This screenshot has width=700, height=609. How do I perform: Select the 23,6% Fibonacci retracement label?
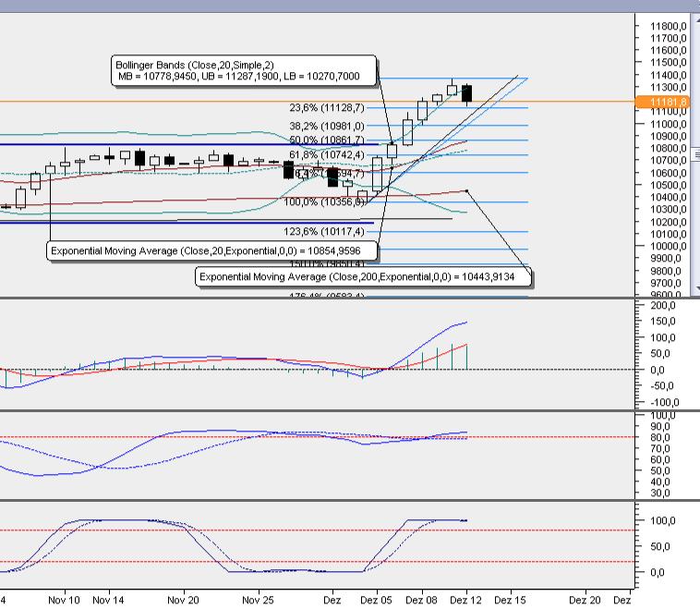(327, 108)
